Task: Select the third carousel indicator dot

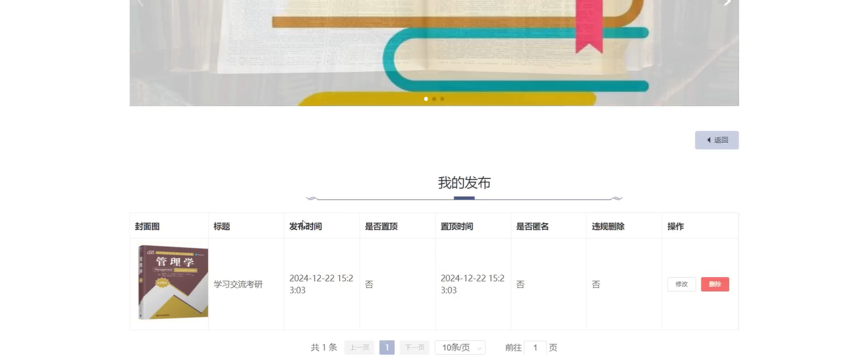Action: (x=441, y=98)
